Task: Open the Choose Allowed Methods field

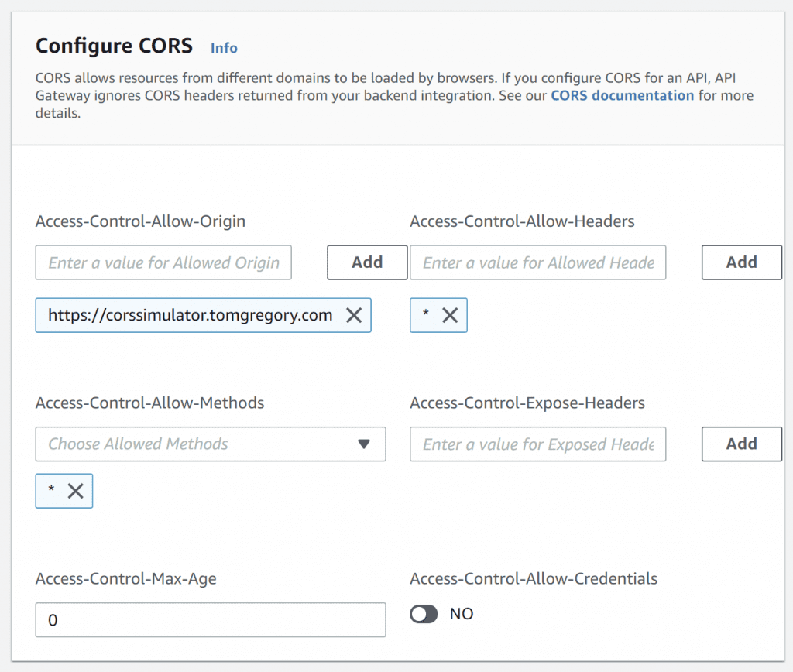Action: [x=194, y=444]
